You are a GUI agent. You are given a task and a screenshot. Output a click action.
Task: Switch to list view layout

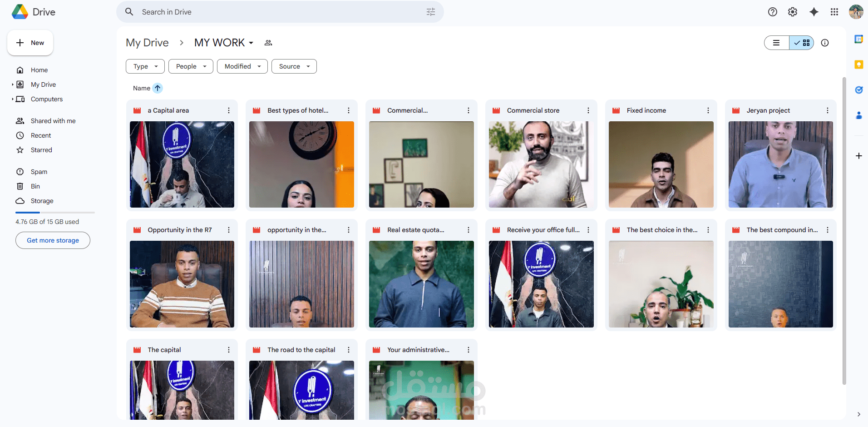pos(776,43)
